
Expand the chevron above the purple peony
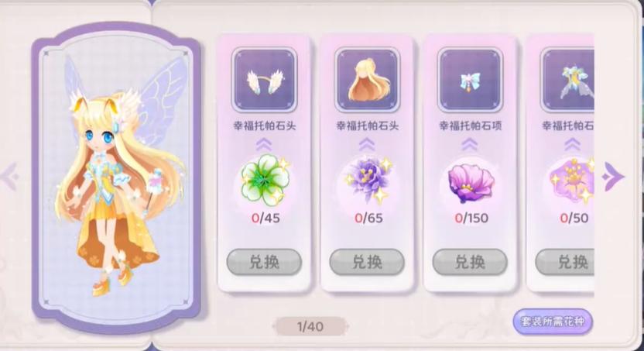367,144
